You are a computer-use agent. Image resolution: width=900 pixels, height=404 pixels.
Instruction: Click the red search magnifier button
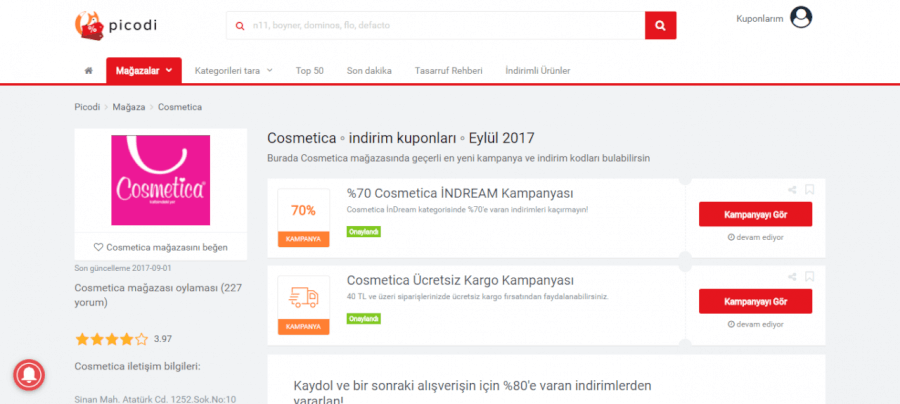click(x=661, y=26)
